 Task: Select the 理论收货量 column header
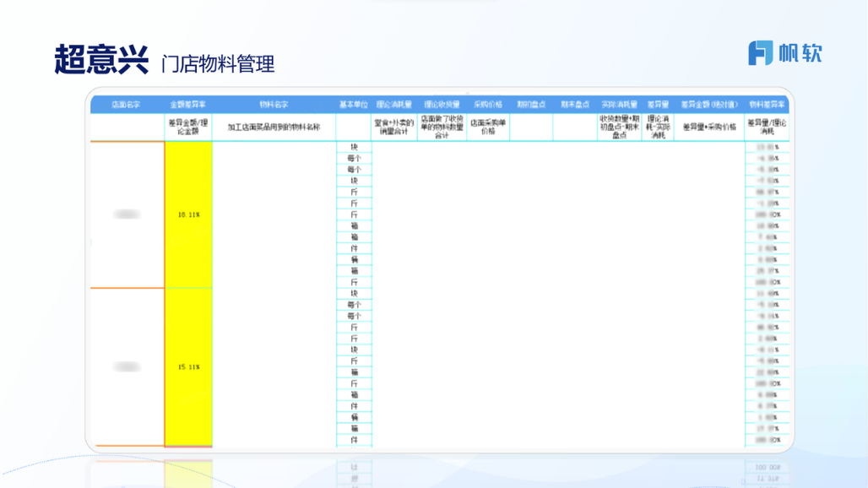[x=442, y=105]
